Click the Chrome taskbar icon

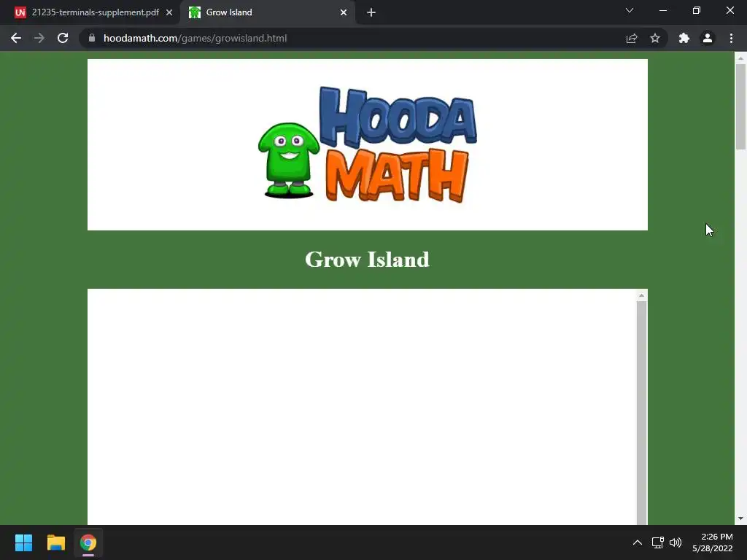(x=88, y=542)
